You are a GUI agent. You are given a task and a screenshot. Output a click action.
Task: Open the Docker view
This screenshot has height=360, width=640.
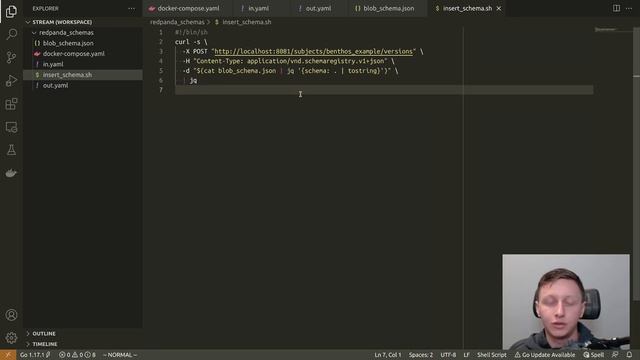(11, 173)
